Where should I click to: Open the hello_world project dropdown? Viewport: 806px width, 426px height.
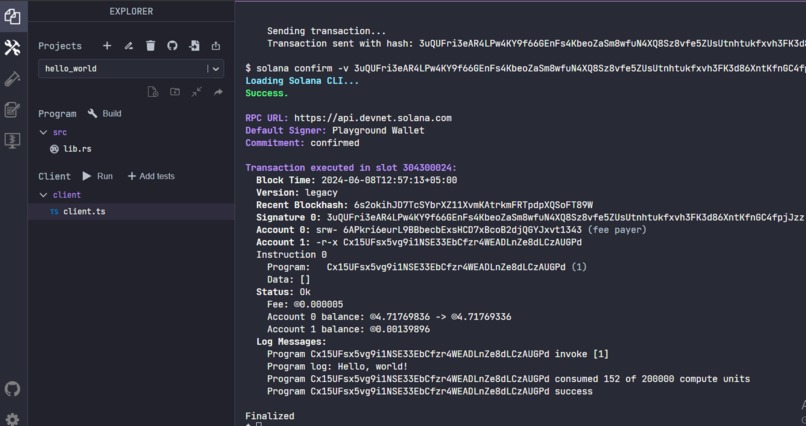pyautogui.click(x=131, y=68)
